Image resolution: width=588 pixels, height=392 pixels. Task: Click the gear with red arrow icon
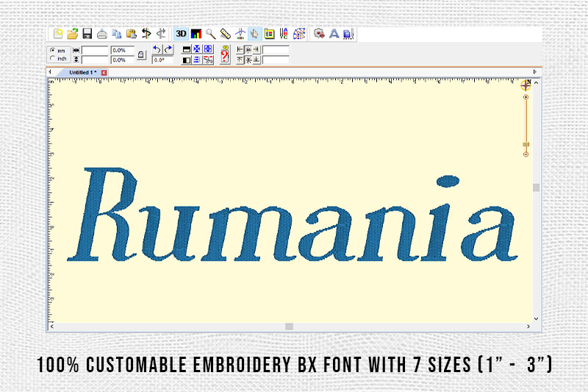319,34
